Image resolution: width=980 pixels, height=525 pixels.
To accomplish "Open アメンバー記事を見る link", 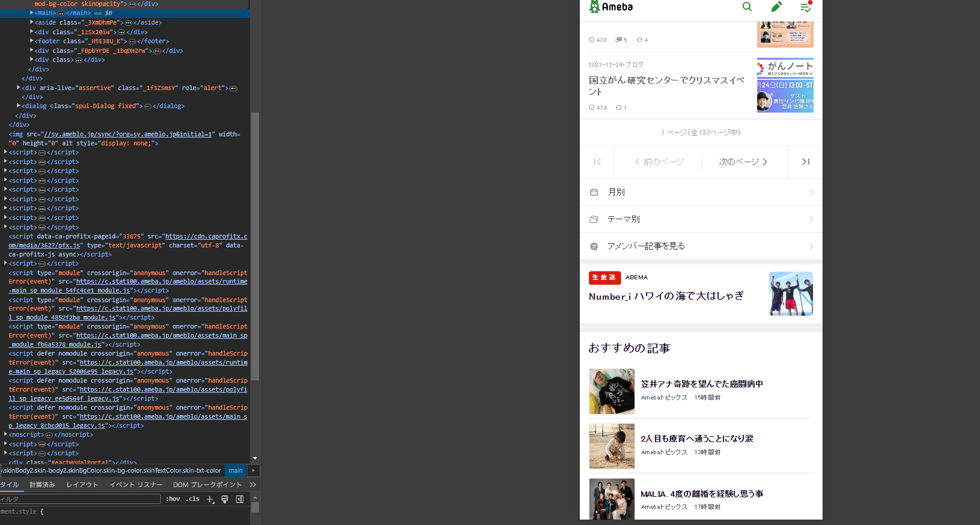I will click(x=701, y=246).
